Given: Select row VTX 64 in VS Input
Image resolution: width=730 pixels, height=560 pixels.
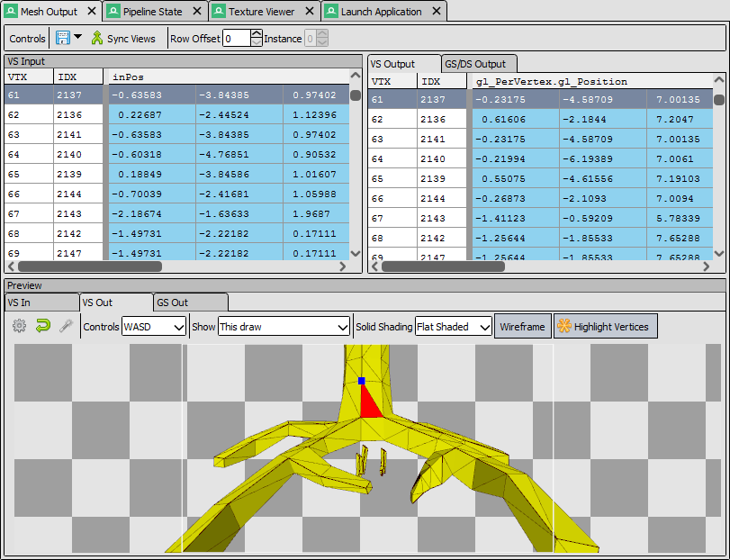Looking at the screenshot, I should point(177,154).
